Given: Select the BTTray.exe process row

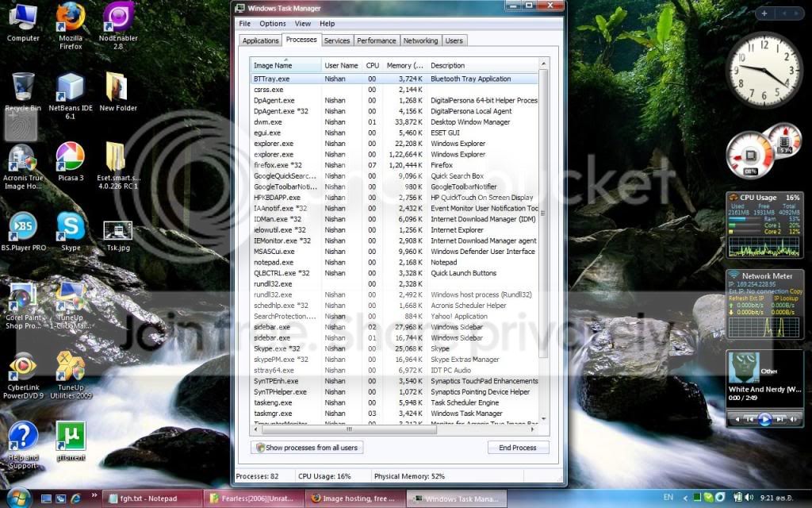Looking at the screenshot, I should (394, 79).
